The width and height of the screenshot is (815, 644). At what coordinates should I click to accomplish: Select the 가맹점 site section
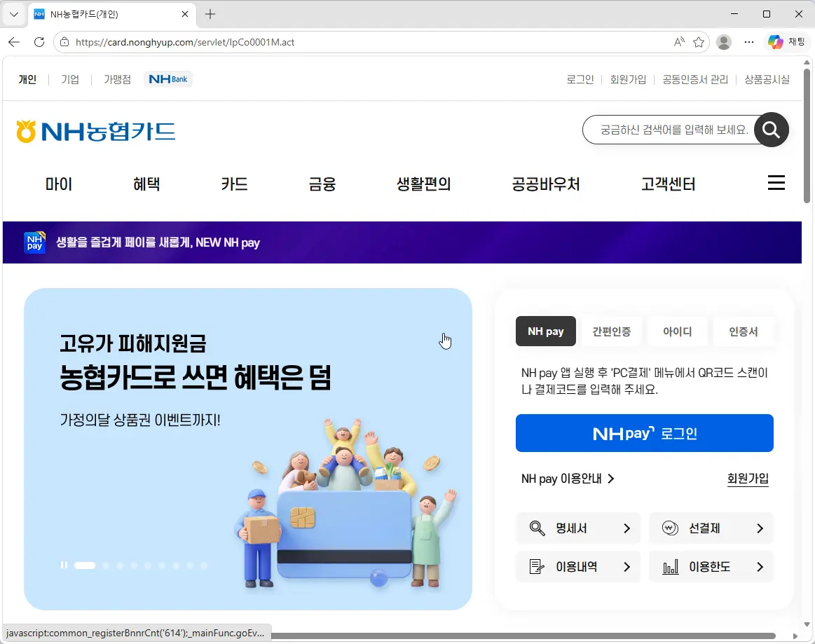tap(118, 79)
